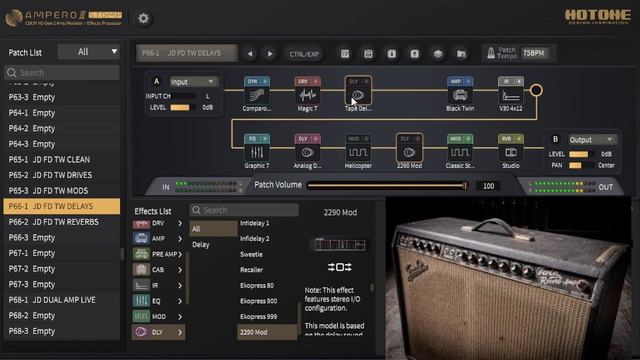Choose Sweetie from the delay list
Viewport: 640px width, 360px height.
click(251, 254)
